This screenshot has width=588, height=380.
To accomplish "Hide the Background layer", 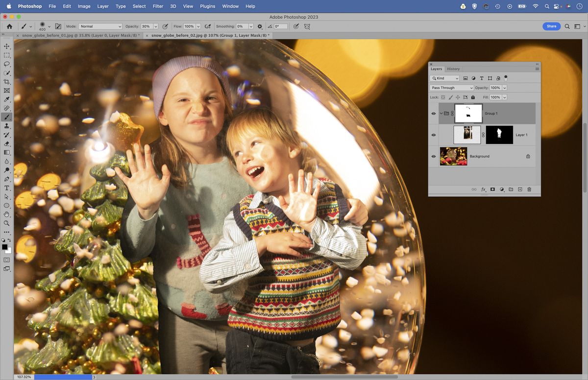I will point(433,156).
